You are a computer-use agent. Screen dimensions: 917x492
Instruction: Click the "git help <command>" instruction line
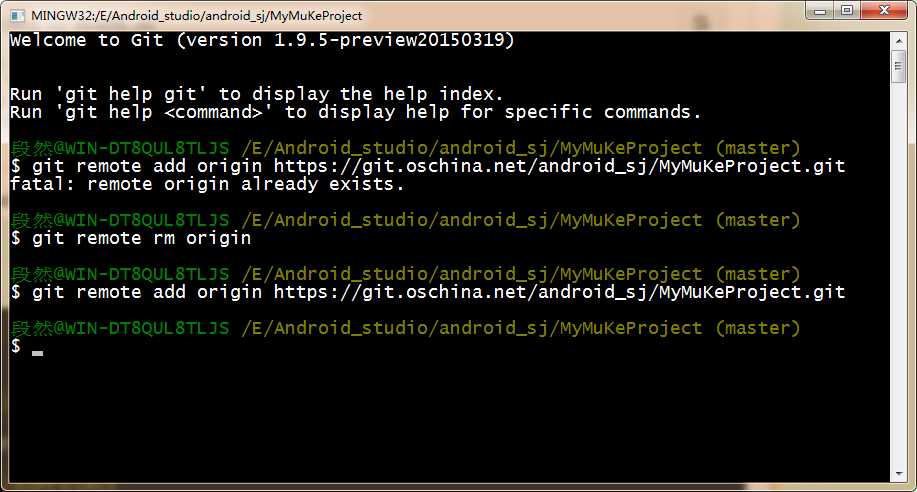click(355, 112)
